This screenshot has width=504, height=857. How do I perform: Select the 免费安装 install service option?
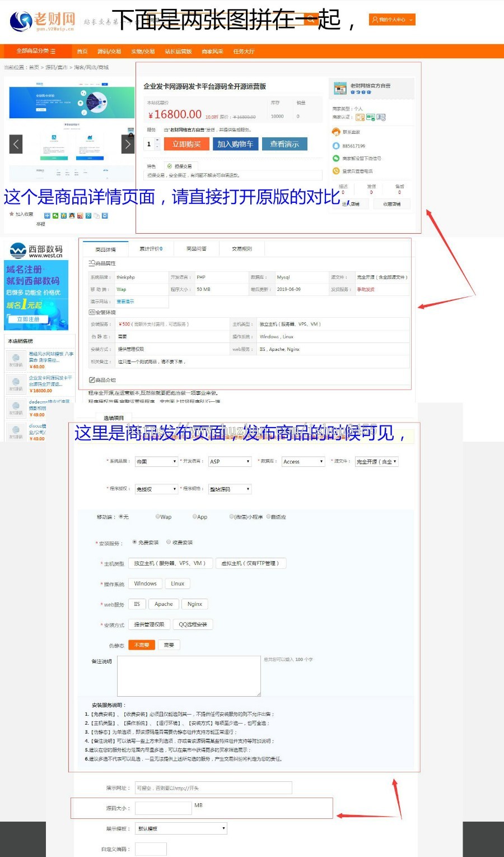tap(134, 541)
